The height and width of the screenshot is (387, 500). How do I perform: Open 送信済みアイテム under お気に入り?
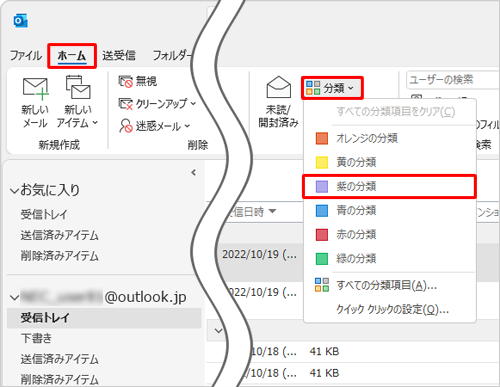click(60, 235)
